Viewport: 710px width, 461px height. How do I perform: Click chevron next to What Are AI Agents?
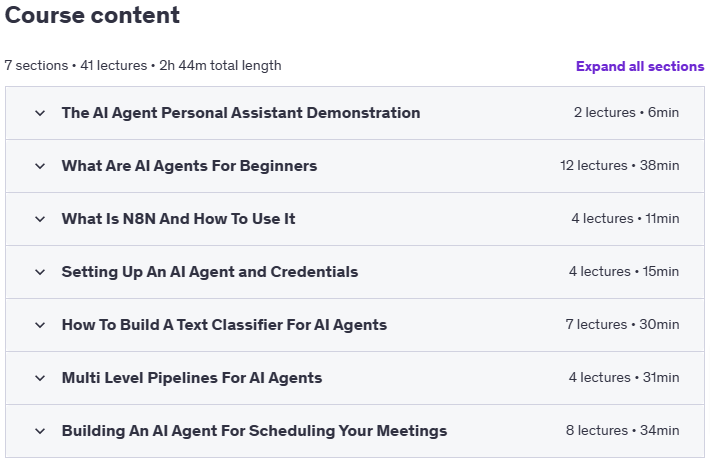point(40,166)
